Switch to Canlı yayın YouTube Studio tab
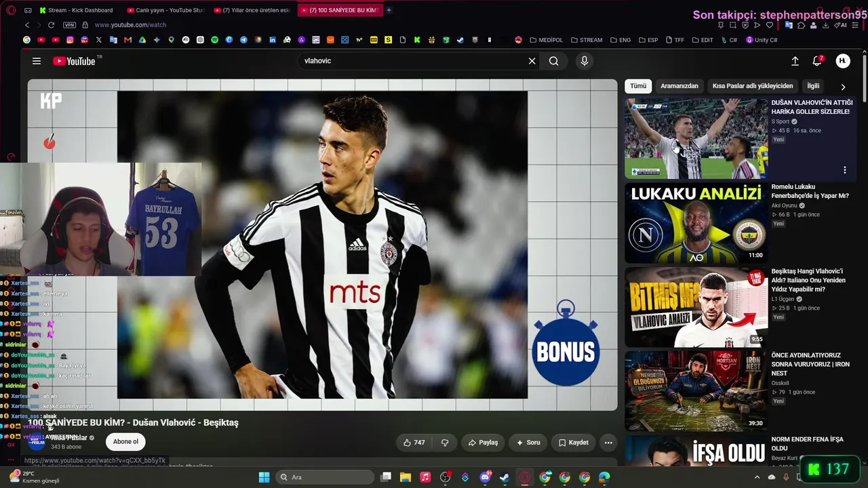The height and width of the screenshot is (488, 868). click(165, 10)
